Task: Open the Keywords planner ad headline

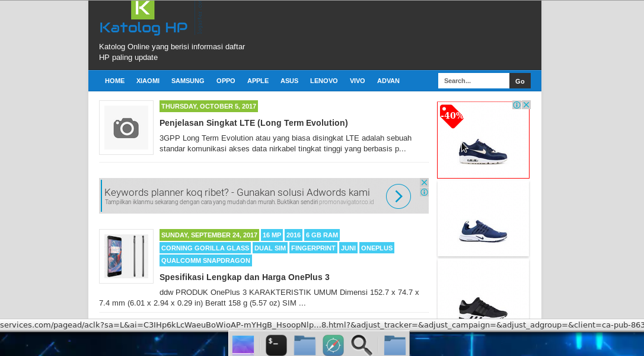Action: click(237, 192)
